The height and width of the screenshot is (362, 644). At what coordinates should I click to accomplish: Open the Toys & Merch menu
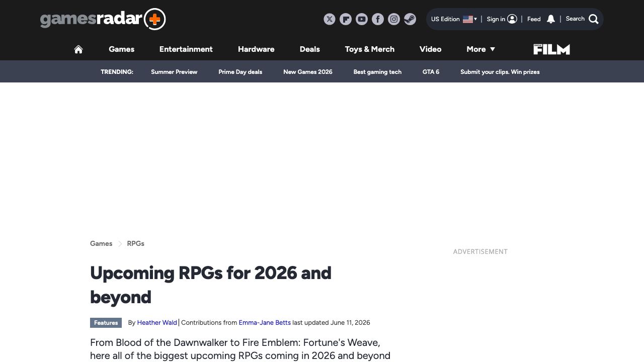(x=370, y=49)
